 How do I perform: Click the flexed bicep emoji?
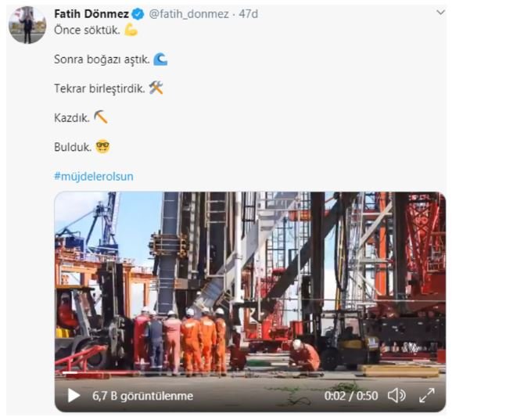[131, 31]
